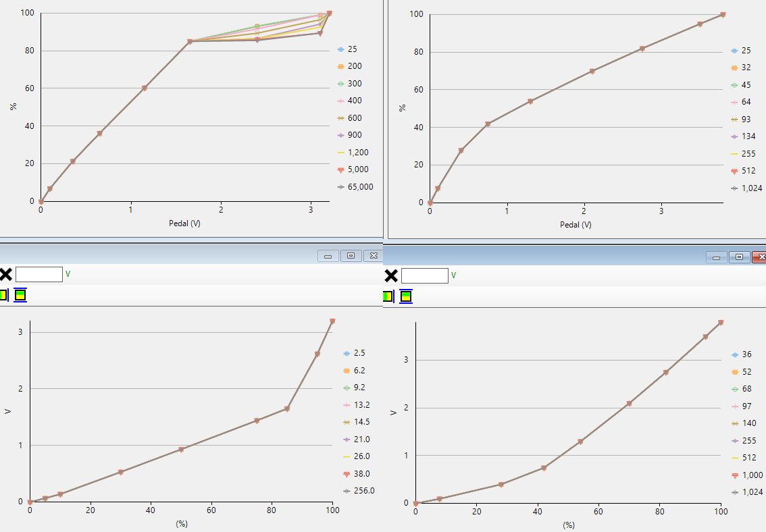Click legend entry 512 in lower-right V chart
Image resolution: width=766 pixels, height=532 pixels.
tap(744, 458)
